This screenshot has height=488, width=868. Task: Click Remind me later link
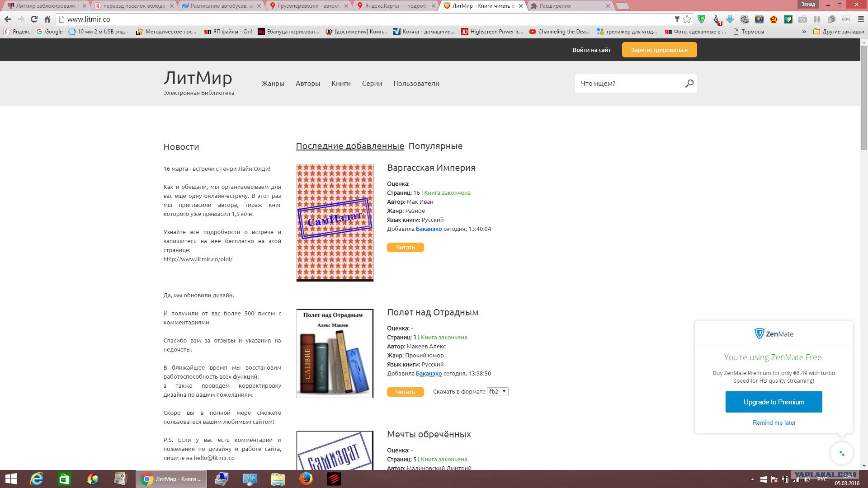[774, 422]
